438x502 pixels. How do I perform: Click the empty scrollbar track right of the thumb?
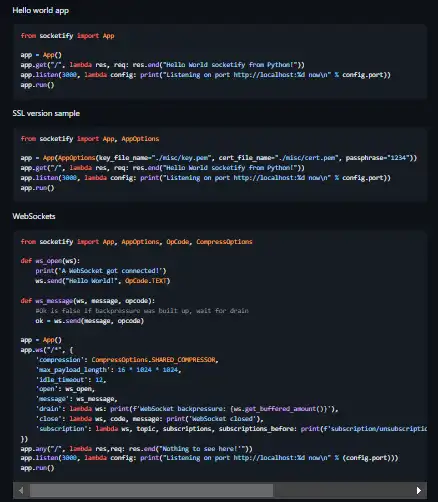[343, 490]
